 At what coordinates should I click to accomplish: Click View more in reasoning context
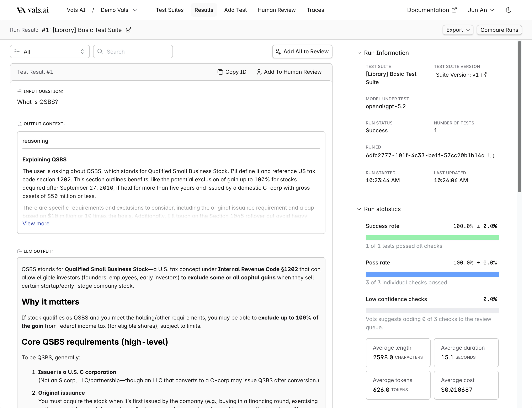(x=36, y=224)
